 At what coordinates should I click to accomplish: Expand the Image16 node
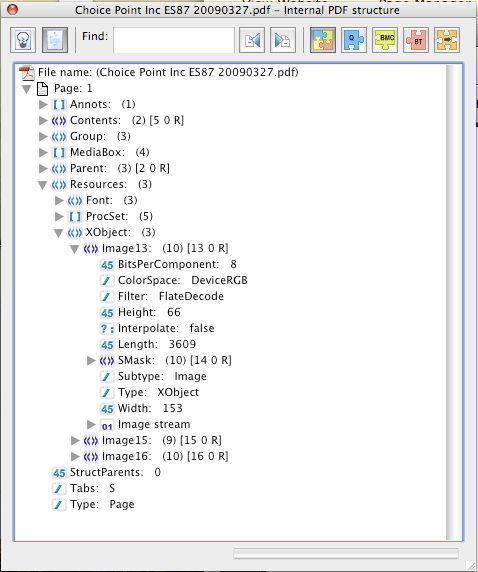pyautogui.click(x=75, y=457)
